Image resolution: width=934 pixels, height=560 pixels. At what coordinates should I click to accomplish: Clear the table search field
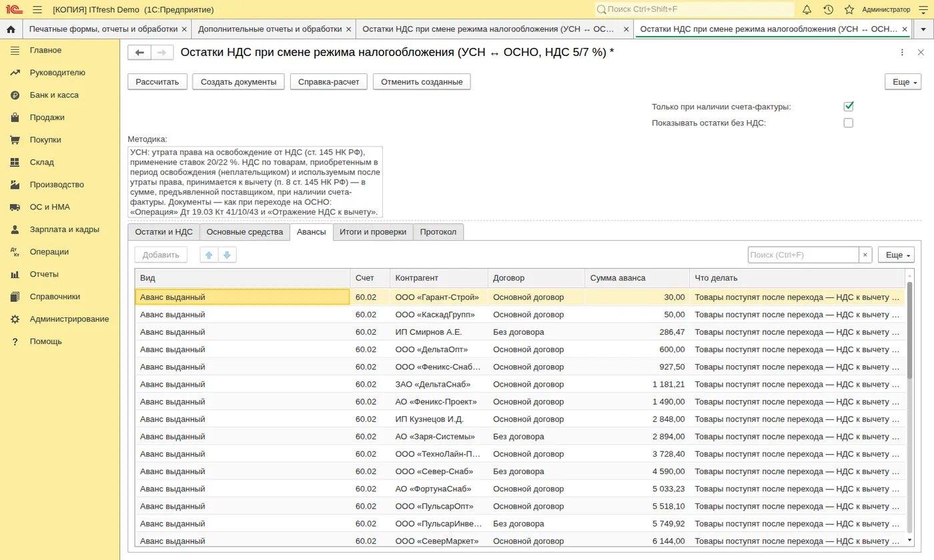coord(865,255)
